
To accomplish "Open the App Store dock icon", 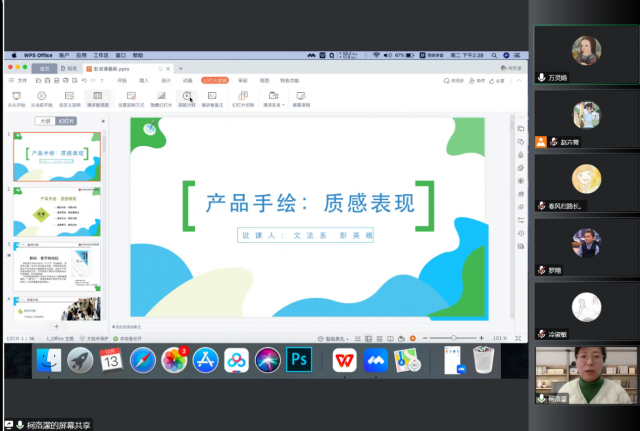I will click(205, 360).
